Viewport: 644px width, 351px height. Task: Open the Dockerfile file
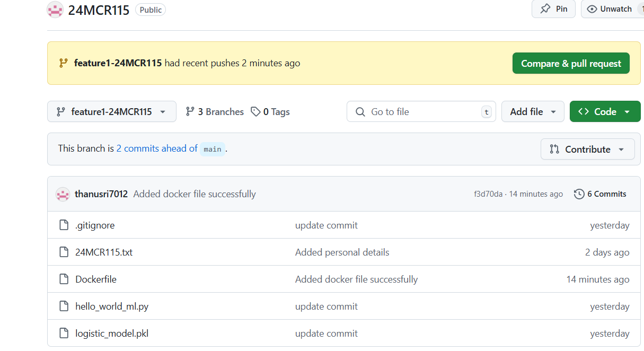click(x=96, y=279)
